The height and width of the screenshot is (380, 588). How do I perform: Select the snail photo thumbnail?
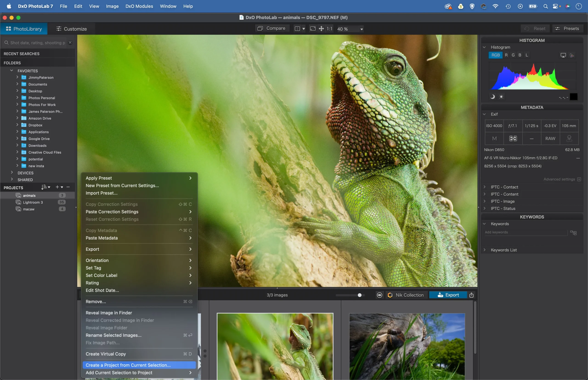pyautogui.click(x=407, y=346)
